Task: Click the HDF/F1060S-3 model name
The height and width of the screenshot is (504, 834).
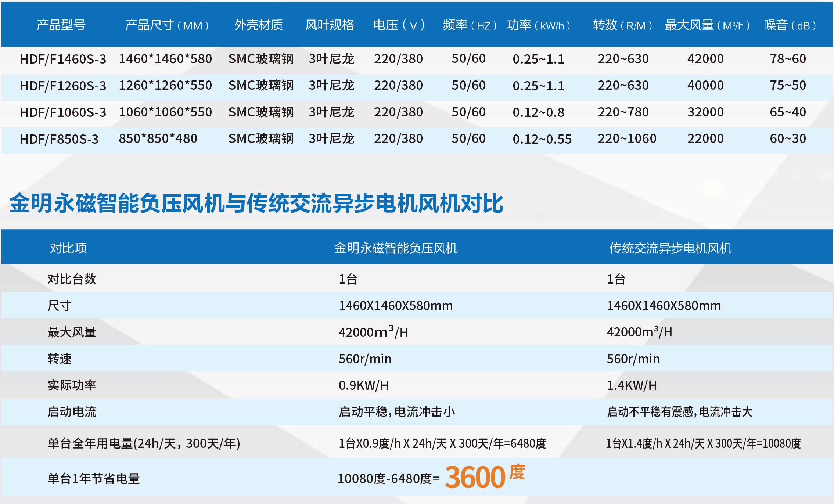Action: pos(63,112)
